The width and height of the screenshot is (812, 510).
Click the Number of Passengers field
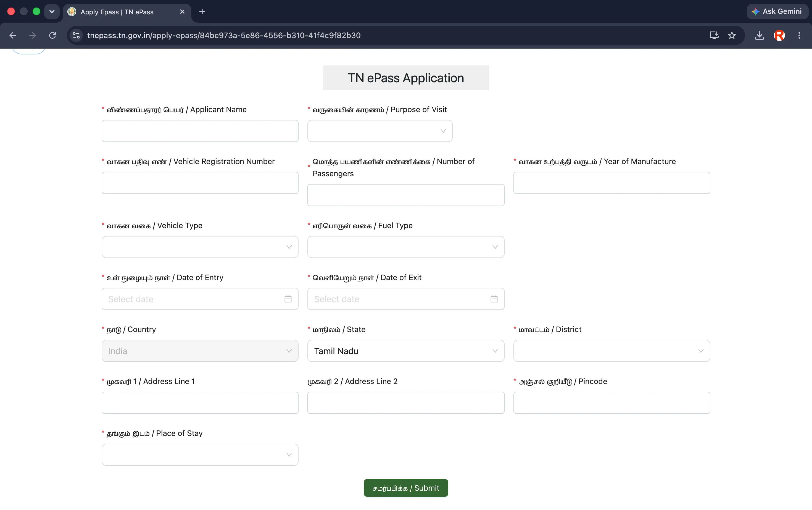(406, 195)
